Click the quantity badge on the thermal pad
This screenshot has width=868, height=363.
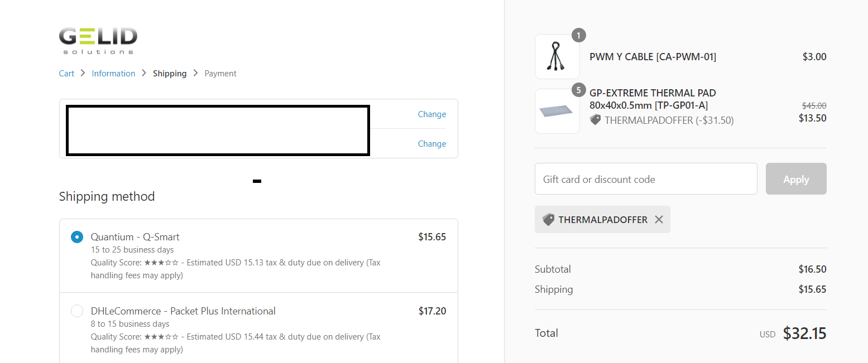click(x=578, y=90)
